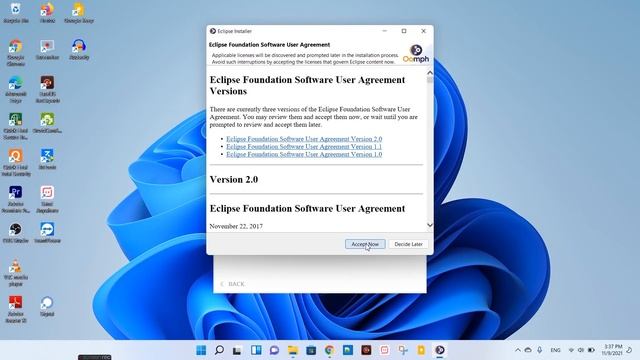This screenshot has height=360, width=640.
Task: Click the agreement scrollbar down arrow
Action: [430, 225]
